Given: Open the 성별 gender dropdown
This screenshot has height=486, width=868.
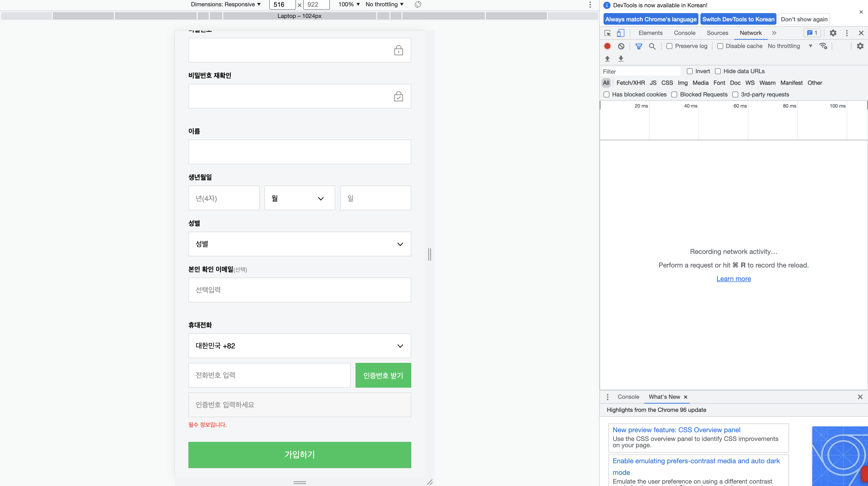Looking at the screenshot, I should 299,244.
